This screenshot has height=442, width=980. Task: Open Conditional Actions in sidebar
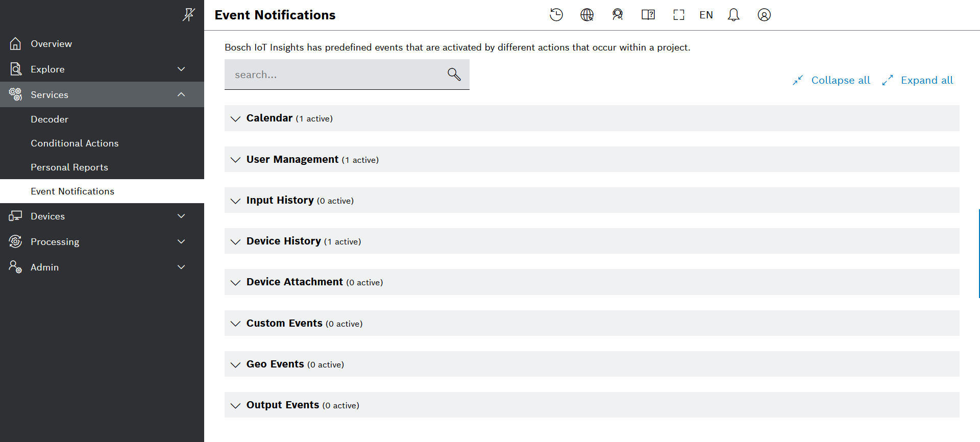[75, 143]
